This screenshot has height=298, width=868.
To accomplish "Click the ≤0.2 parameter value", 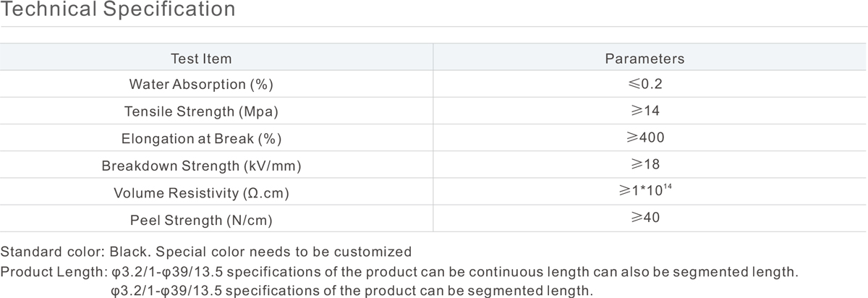I will (x=645, y=85).
